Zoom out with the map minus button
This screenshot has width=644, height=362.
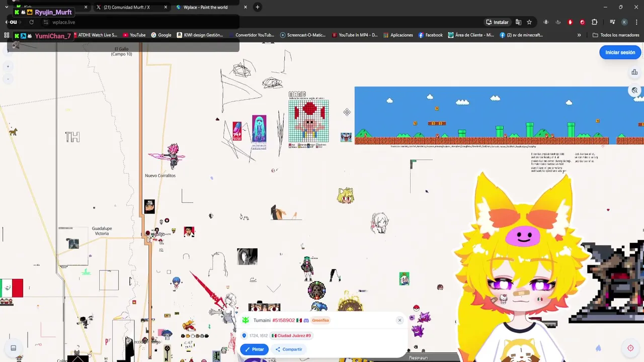tap(8, 79)
